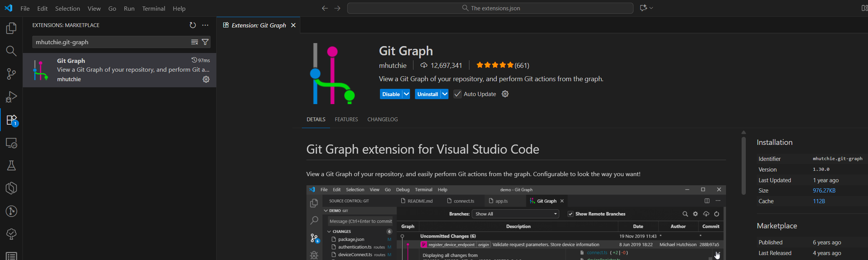The width and height of the screenshot is (868, 260).
Task: Open the Copilot chat dropdown chevron
Action: point(651,8)
